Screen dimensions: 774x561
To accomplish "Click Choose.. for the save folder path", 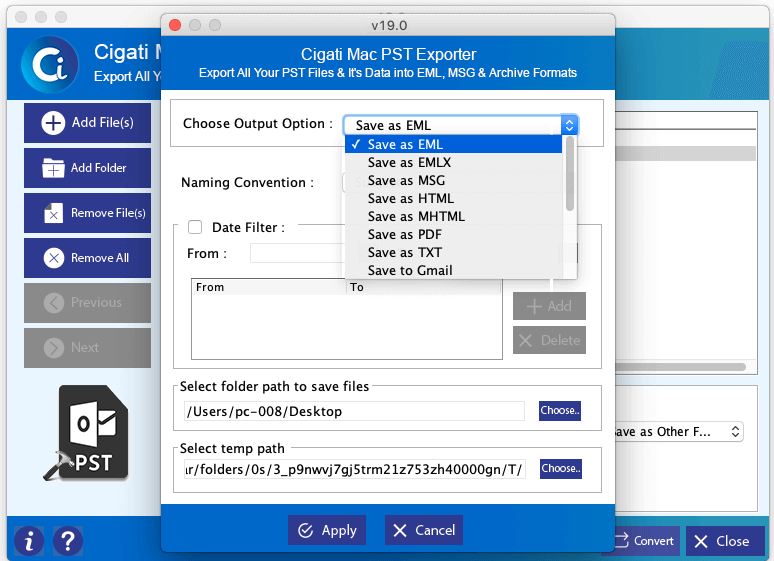I will point(560,410).
